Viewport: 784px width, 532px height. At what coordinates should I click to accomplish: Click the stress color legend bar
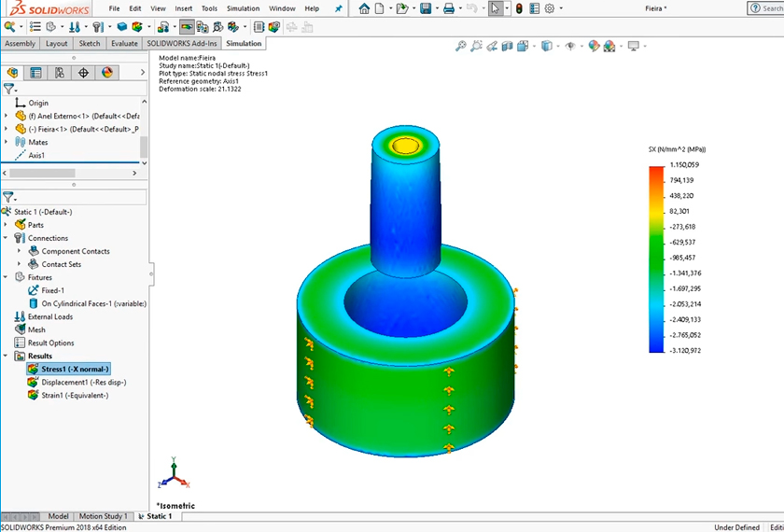(x=656, y=259)
